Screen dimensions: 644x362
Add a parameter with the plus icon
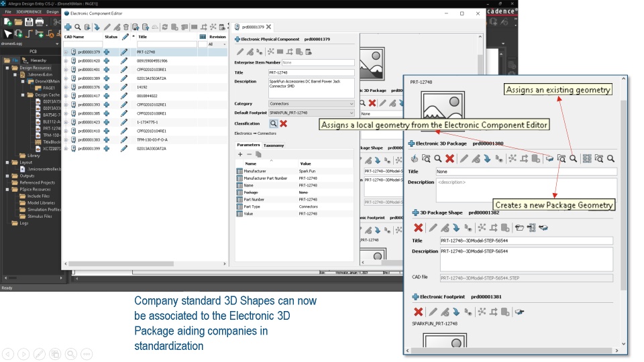[240, 154]
